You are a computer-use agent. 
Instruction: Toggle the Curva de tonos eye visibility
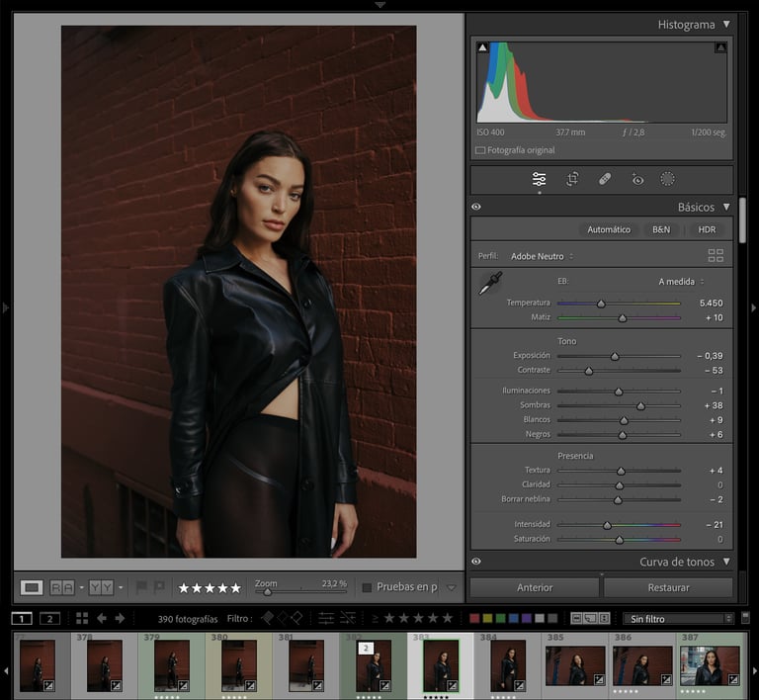(x=476, y=562)
